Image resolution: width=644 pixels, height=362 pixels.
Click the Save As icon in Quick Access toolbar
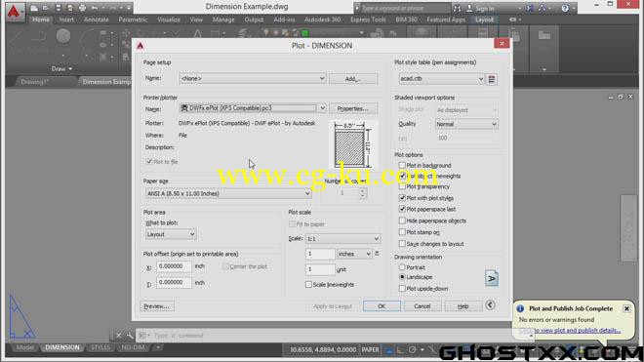[x=70, y=8]
